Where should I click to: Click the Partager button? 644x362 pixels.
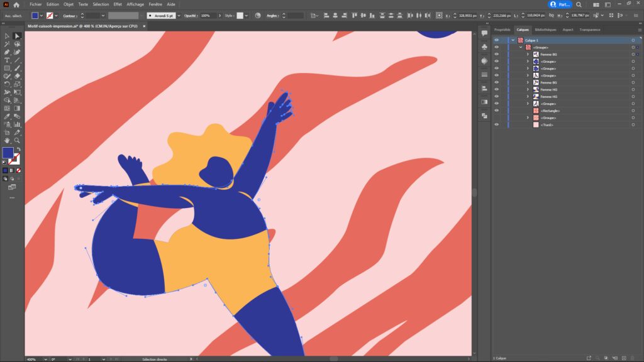pos(560,4)
